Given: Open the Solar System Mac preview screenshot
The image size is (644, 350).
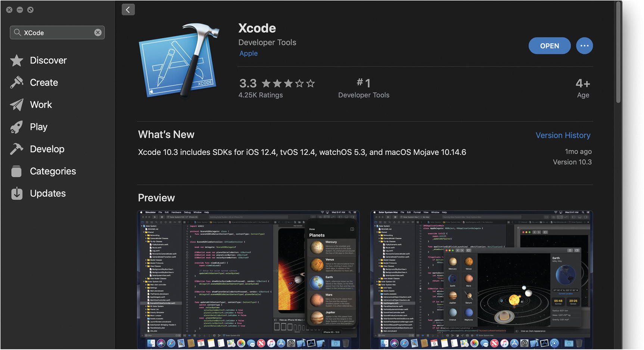Looking at the screenshot, I should [482, 280].
